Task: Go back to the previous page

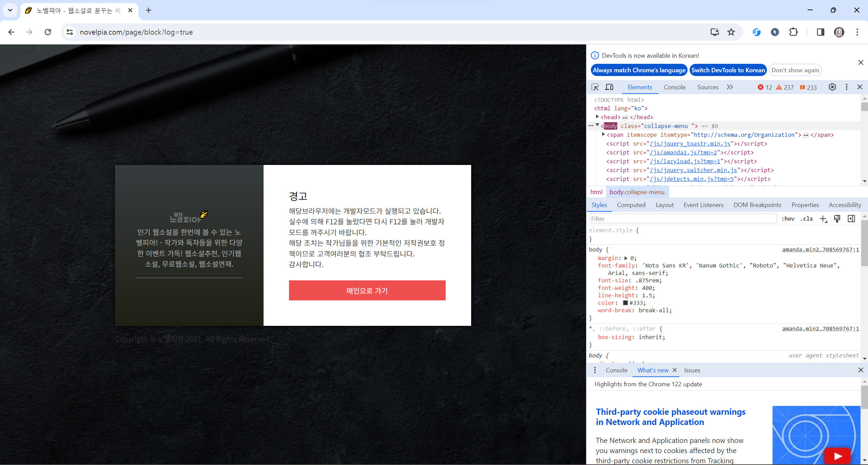Action: (11, 32)
